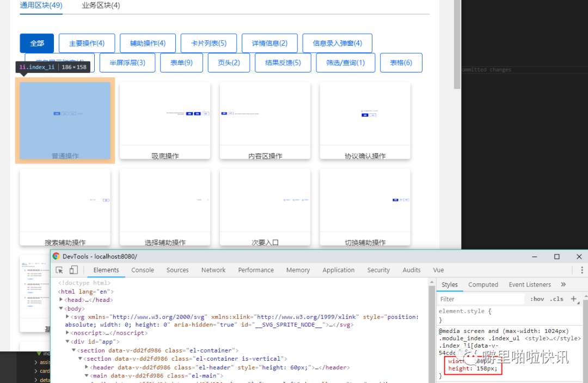The image size is (588, 383).
Task: Add new style rule plus icon
Action: [573, 299]
